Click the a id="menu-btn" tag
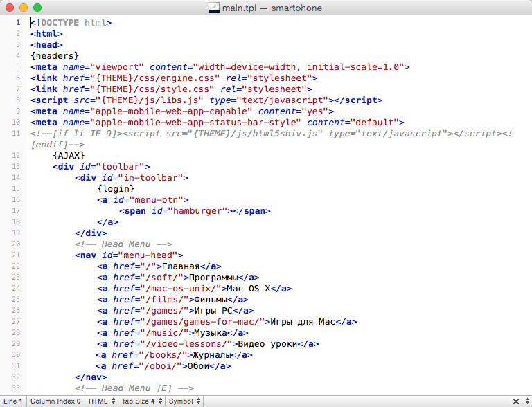This screenshot has height=407, width=532. click(x=143, y=200)
